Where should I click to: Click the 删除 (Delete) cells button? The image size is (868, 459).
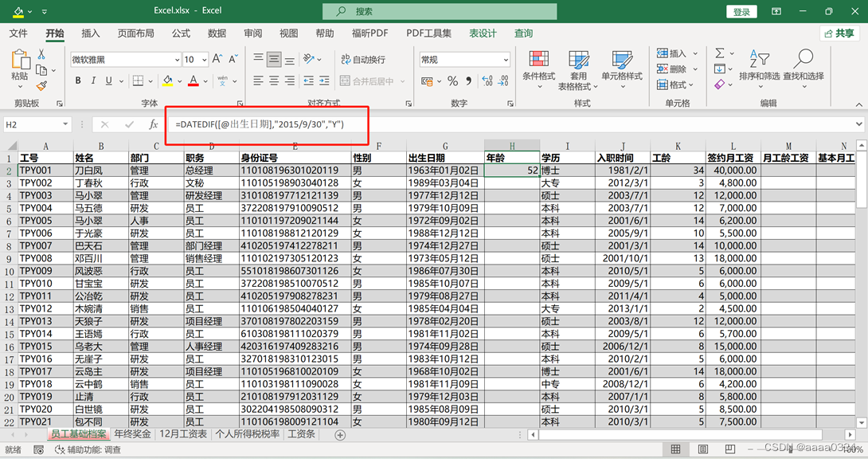pyautogui.click(x=671, y=69)
